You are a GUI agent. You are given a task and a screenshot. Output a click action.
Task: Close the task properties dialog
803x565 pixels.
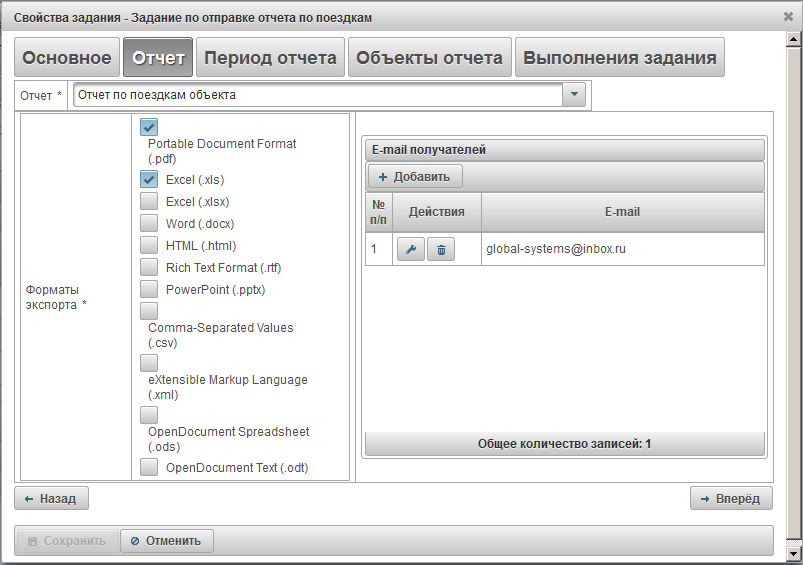(x=788, y=16)
